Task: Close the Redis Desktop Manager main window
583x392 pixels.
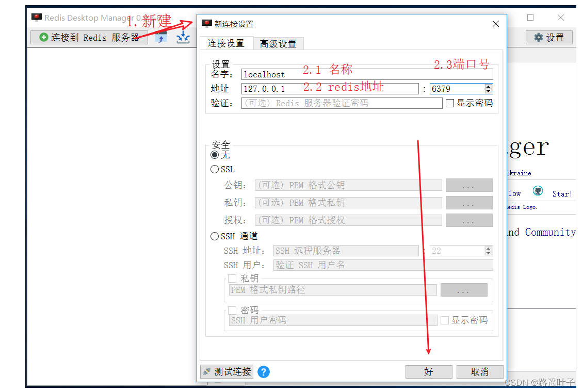Action: (x=561, y=18)
